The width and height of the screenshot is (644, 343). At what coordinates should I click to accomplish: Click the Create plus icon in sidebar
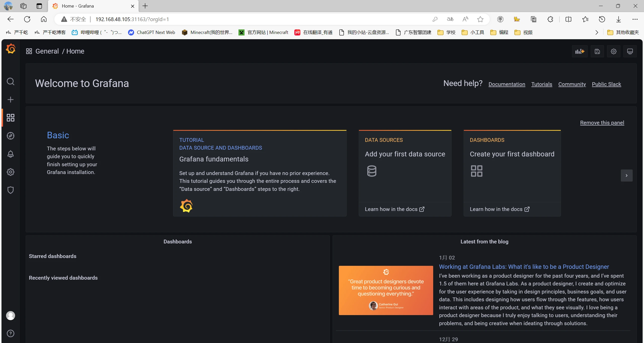10,100
